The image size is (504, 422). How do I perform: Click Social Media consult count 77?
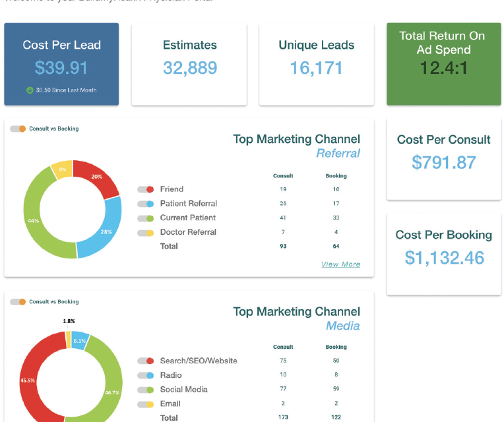(x=283, y=389)
